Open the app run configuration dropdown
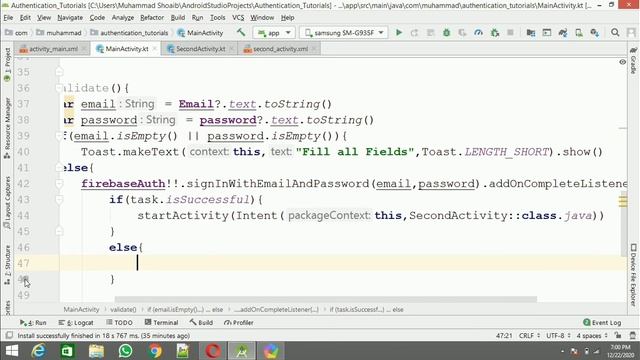 (274, 33)
